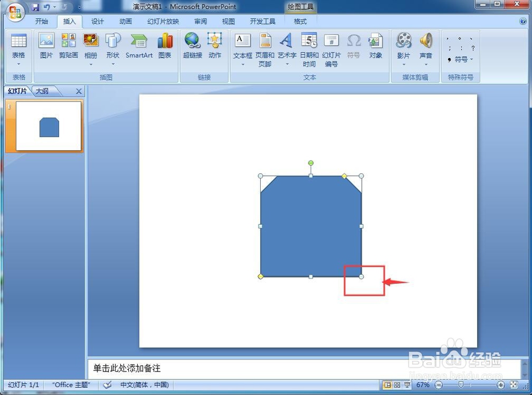This screenshot has height=395, width=532.
Task: Switch to the 设计 ribbon tab
Action: pos(97,21)
